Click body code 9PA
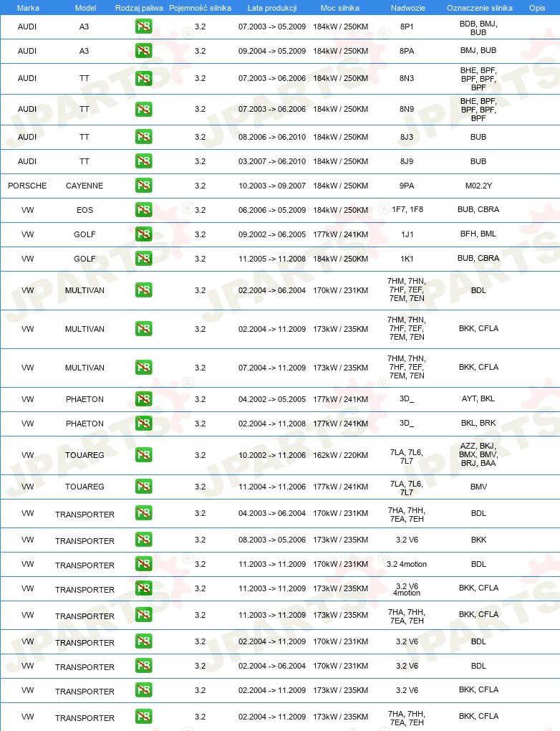 (407, 186)
